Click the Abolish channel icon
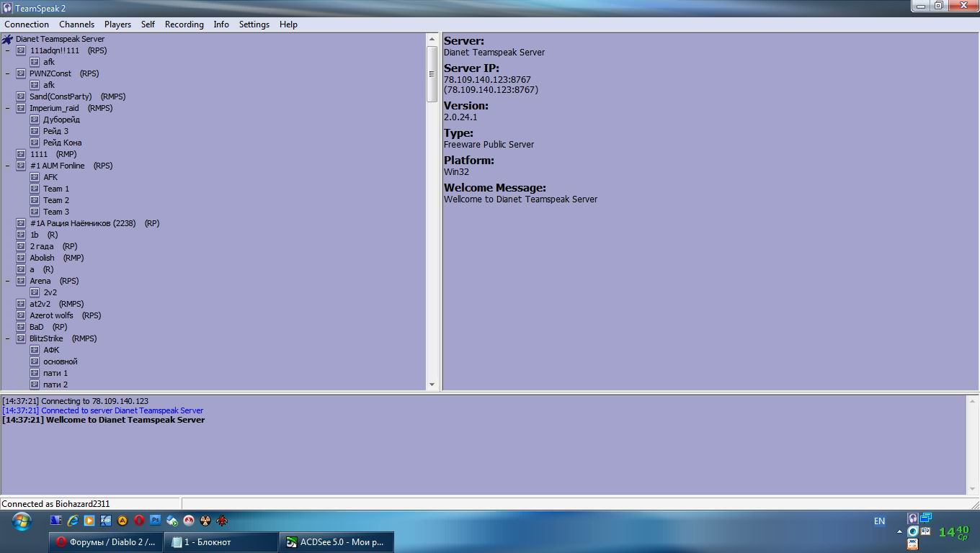 (x=21, y=258)
